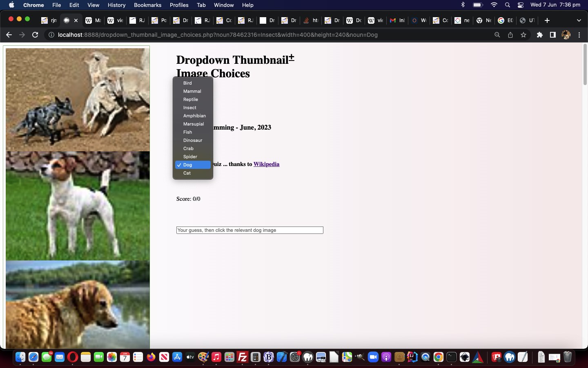Open the File menu
588x368 pixels.
(57, 5)
